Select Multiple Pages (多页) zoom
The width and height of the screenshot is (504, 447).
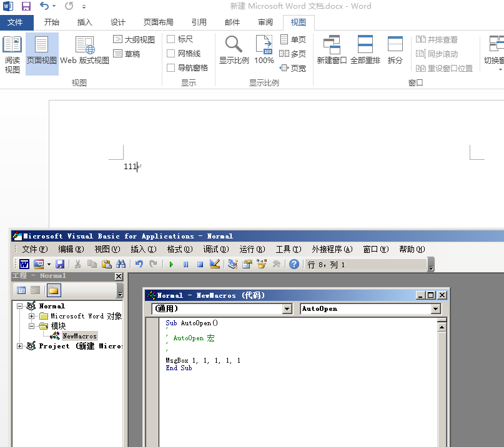tap(293, 54)
